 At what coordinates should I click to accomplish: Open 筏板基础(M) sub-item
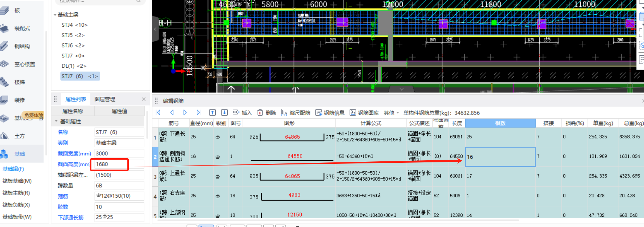[17, 181]
